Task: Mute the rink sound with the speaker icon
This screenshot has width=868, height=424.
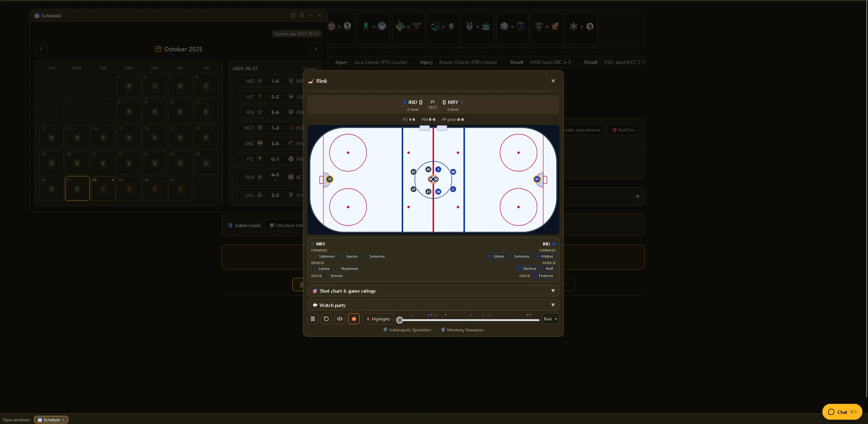Action: [340, 319]
